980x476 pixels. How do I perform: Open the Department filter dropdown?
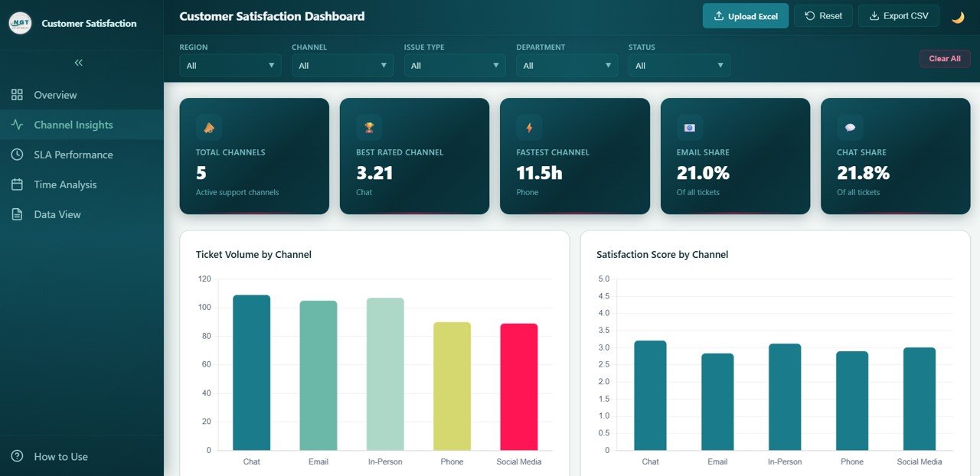pyautogui.click(x=567, y=65)
